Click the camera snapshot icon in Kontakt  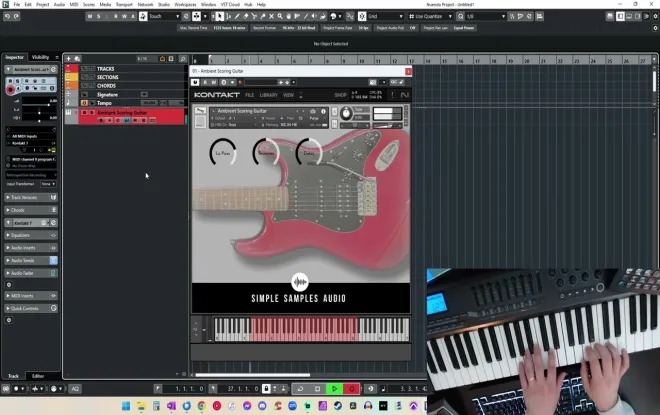coord(313,111)
